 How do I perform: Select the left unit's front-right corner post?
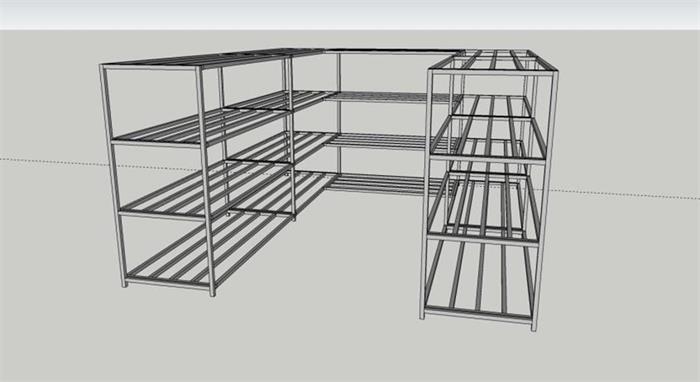(x=205, y=181)
